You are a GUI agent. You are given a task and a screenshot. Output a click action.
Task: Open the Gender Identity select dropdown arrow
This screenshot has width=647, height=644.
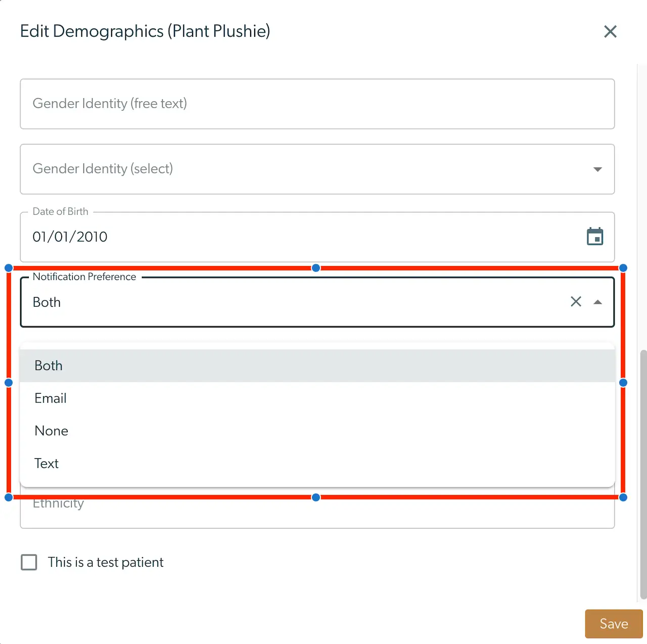point(597,169)
